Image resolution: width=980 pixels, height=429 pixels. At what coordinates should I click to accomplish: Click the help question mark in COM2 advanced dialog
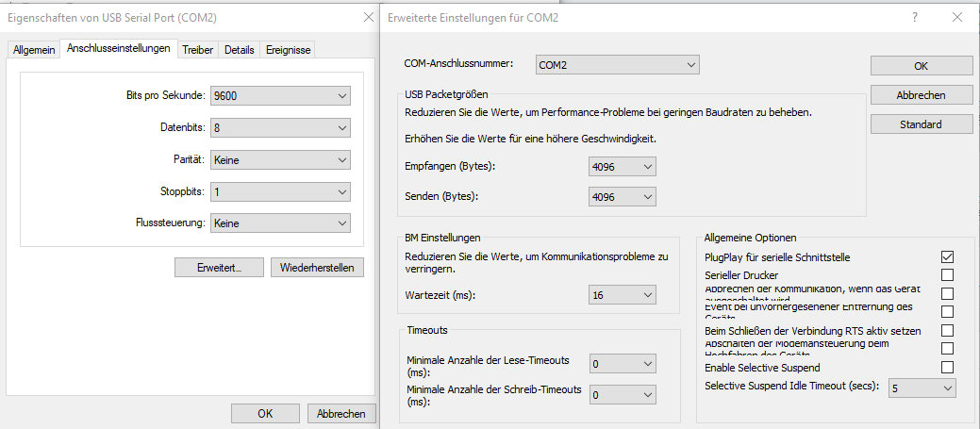pos(915,17)
